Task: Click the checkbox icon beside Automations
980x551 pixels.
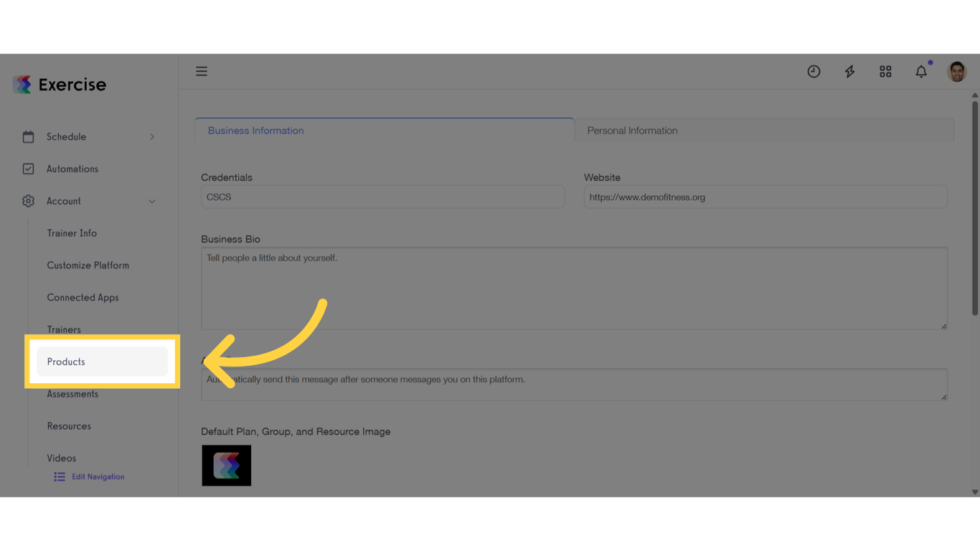Action: (x=28, y=169)
